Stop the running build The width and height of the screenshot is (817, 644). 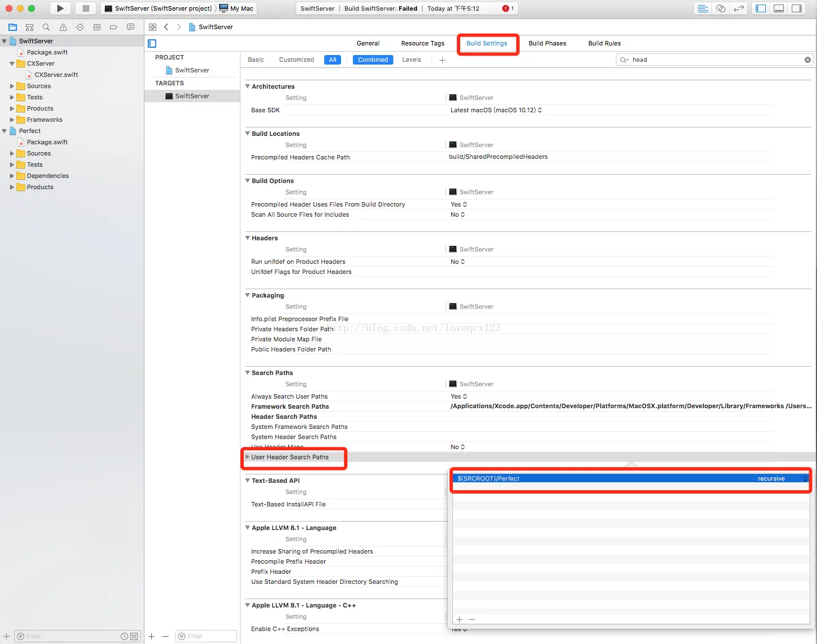pos(86,8)
